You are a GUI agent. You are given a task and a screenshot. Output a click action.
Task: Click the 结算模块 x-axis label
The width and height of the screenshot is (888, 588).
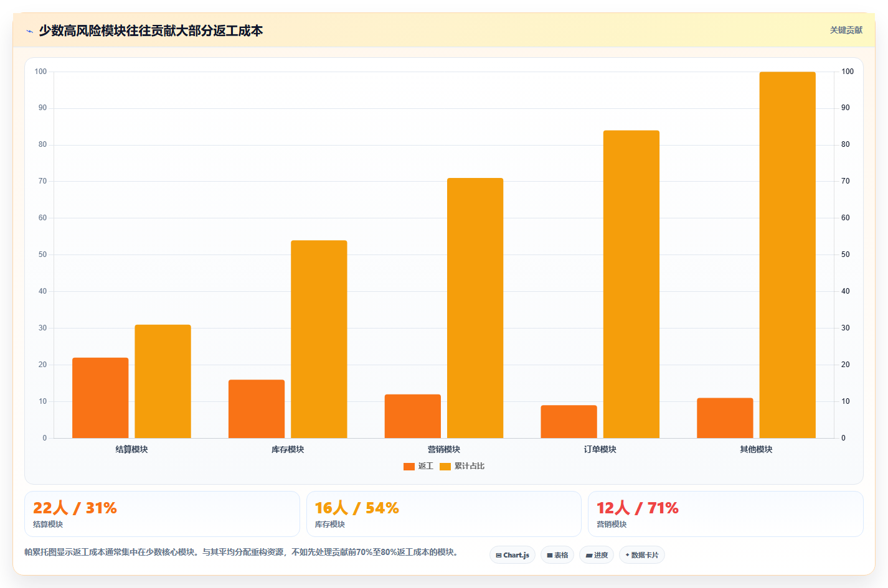(131, 449)
